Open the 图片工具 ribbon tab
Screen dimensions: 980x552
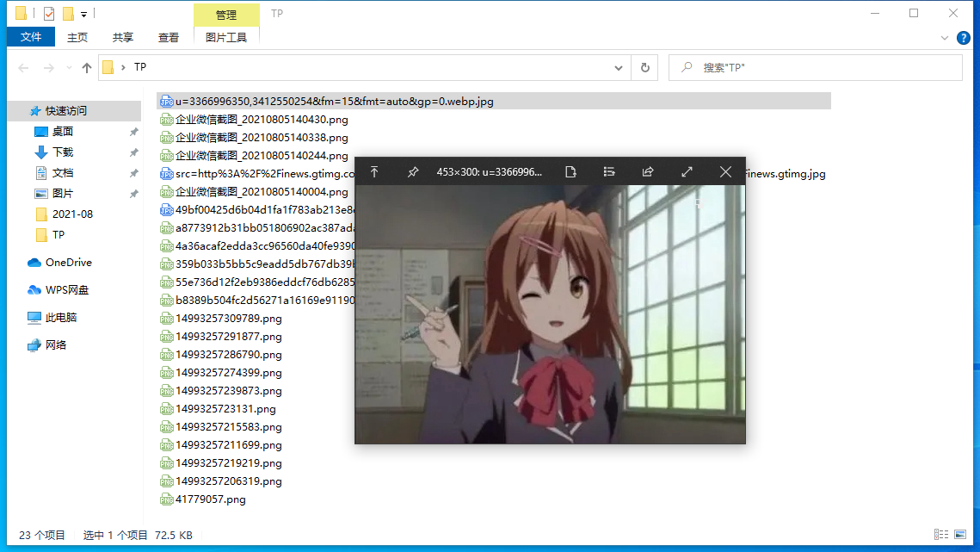pyautogui.click(x=226, y=38)
